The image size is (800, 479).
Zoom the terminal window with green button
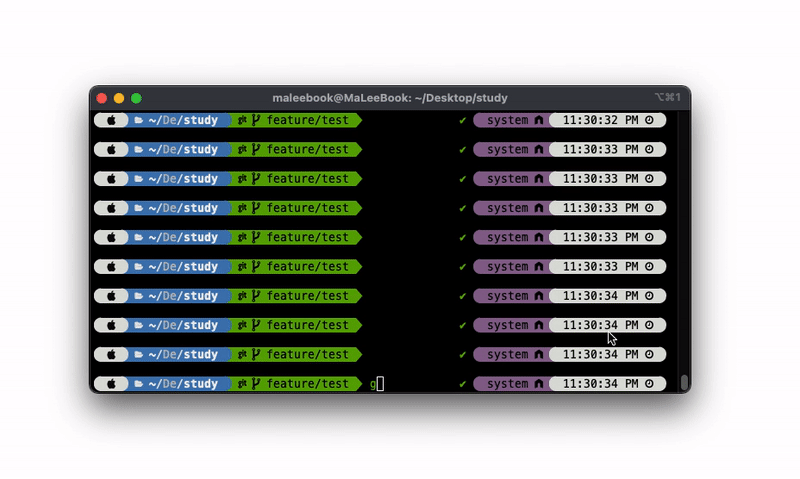136,98
